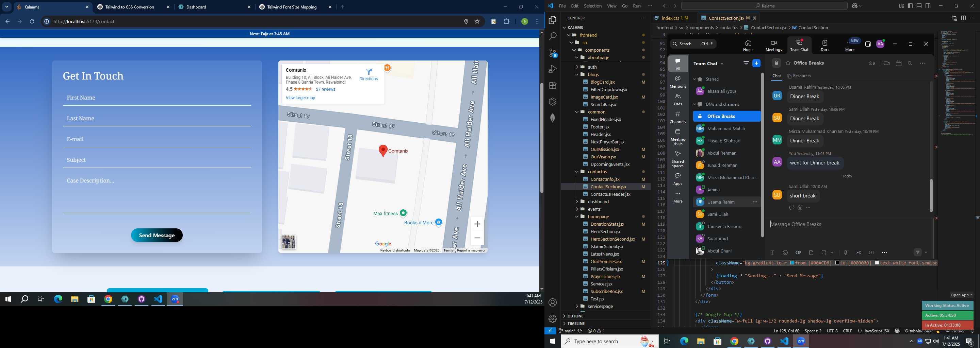Open Source Control view in VS Code activity bar

click(553, 53)
